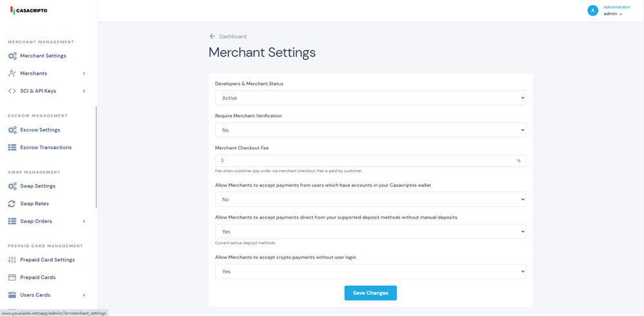Open crypto payments without user login dropdown
Image resolution: width=644 pixels, height=316 pixels.
coord(370,272)
